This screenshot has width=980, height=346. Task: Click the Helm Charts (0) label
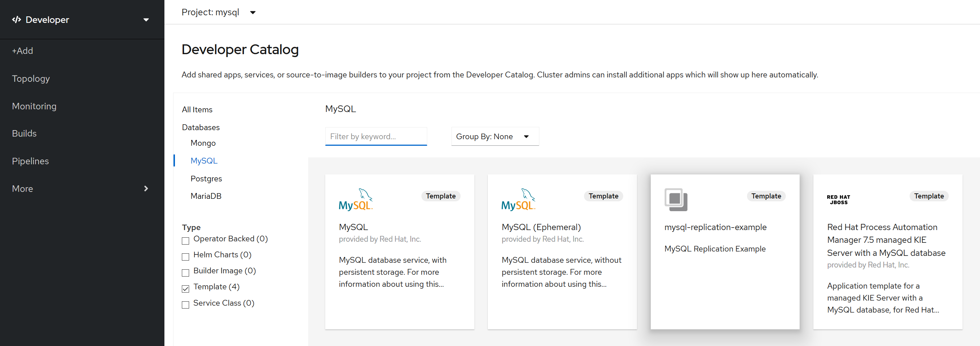[x=222, y=255]
